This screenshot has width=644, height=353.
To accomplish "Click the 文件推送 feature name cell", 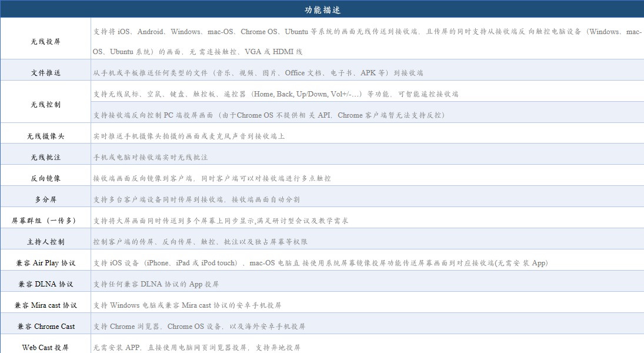I will coord(46,73).
